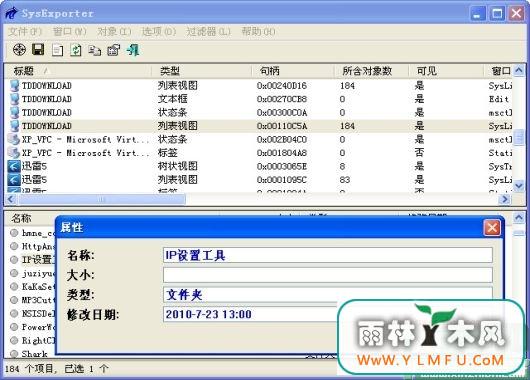Sort by the 句柄 column header
The height and width of the screenshot is (380, 530).
pyautogui.click(x=293, y=71)
